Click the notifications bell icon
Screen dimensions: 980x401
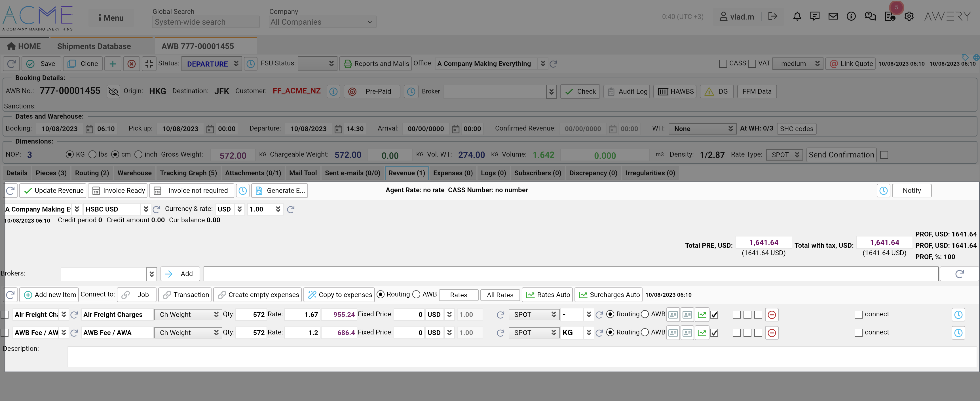pyautogui.click(x=797, y=16)
